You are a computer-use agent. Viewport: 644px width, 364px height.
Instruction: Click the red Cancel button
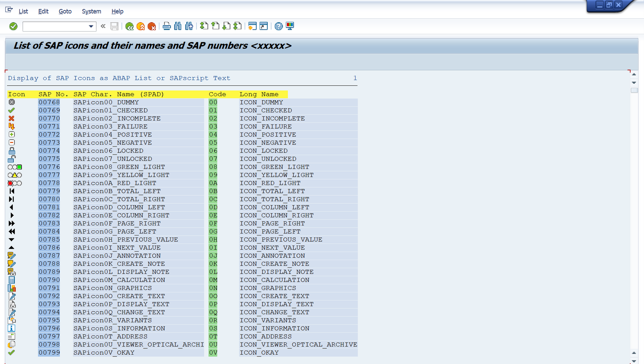(x=152, y=26)
